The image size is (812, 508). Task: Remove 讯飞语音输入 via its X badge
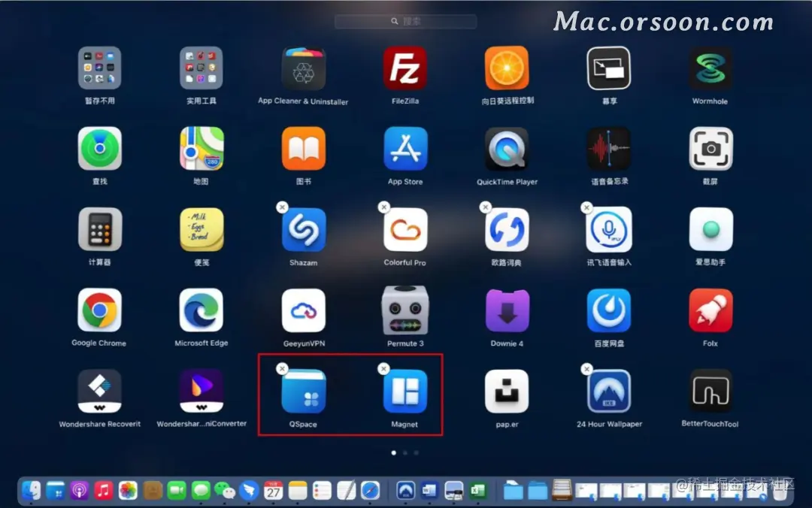tap(586, 207)
